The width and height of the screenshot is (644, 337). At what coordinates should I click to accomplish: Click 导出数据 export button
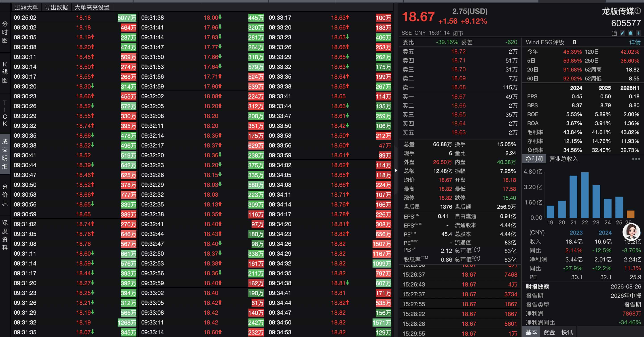click(56, 7)
